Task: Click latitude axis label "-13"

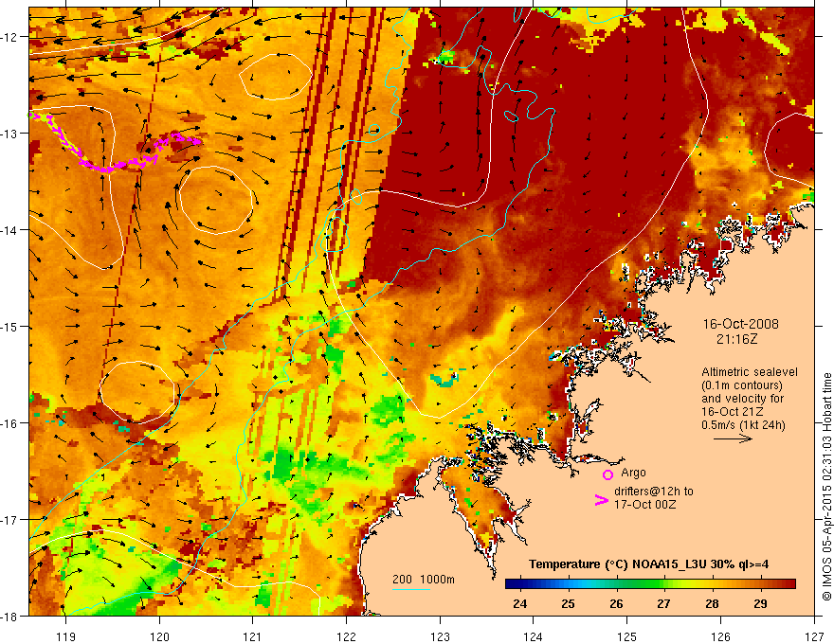Action: (x=10, y=134)
